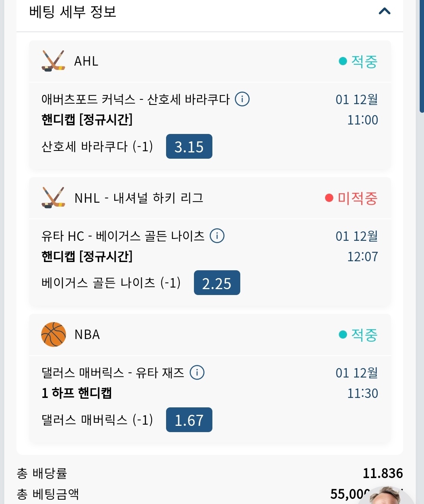Click the 2.25 odds button
Viewport: 424px width, 504px height.
tap(217, 283)
